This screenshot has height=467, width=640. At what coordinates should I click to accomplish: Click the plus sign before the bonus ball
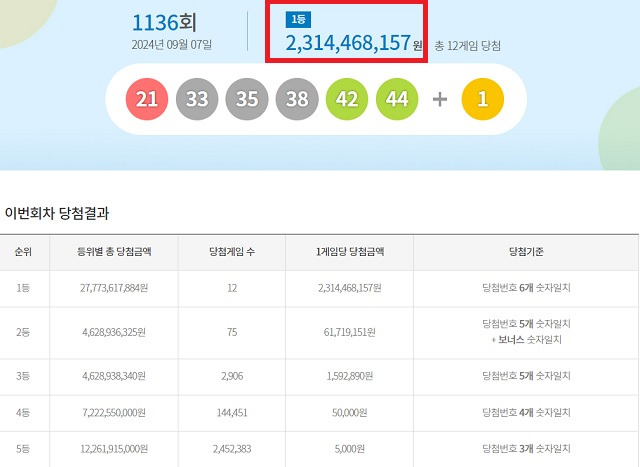[x=440, y=99]
